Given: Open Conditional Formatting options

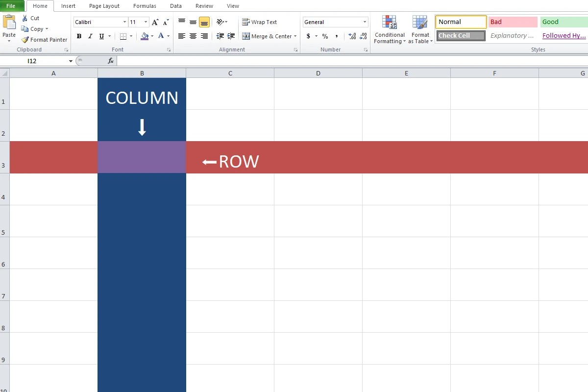Looking at the screenshot, I should click(389, 28).
